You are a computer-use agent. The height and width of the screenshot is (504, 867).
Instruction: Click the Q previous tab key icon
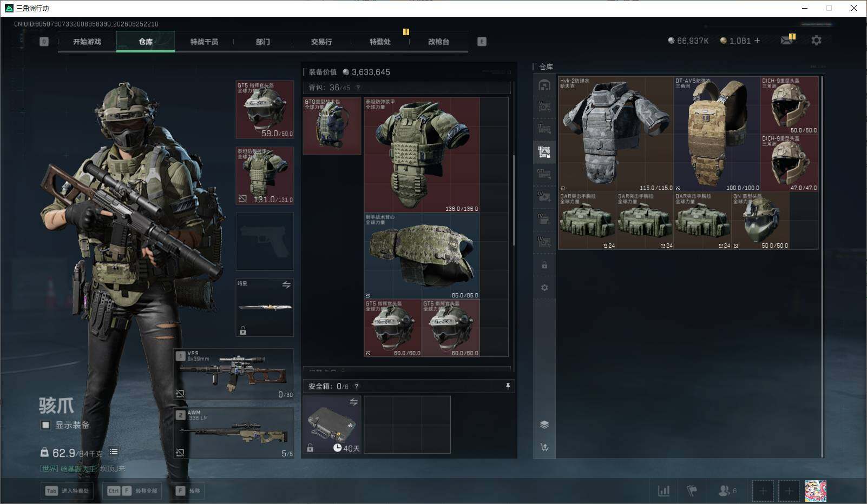coord(44,42)
